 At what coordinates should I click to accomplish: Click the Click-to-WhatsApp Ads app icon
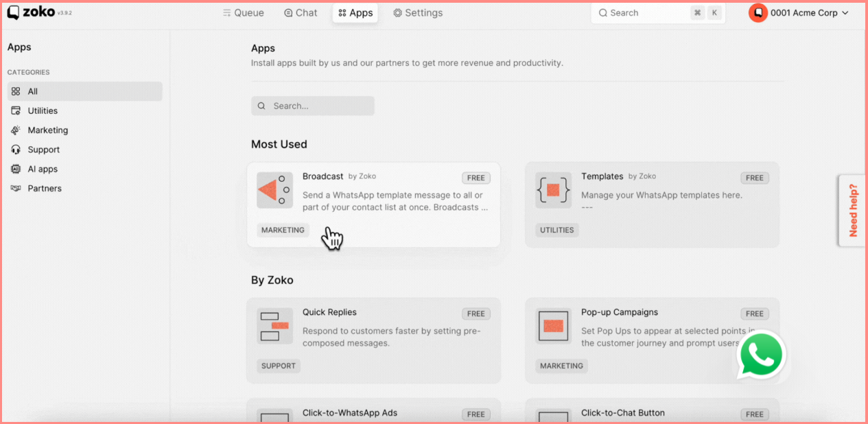[x=274, y=416]
